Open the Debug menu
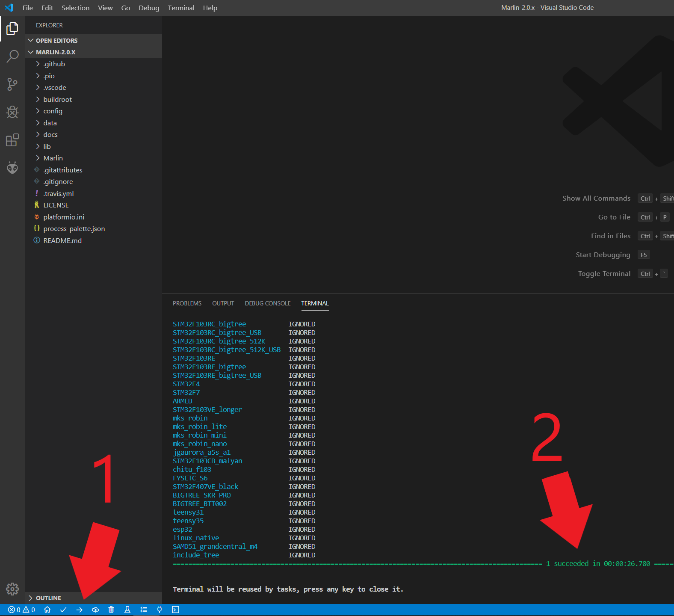This screenshot has width=674, height=616. click(149, 8)
